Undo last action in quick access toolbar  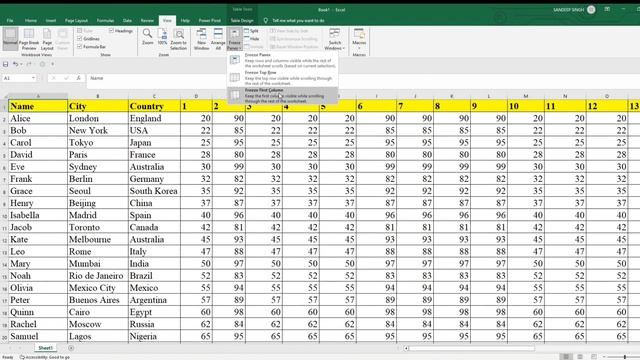15,64
